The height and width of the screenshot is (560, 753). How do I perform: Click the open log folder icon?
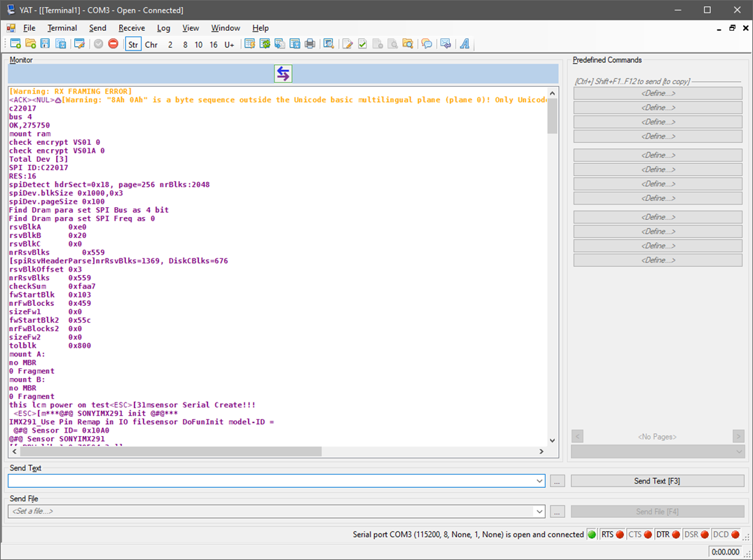tap(408, 44)
